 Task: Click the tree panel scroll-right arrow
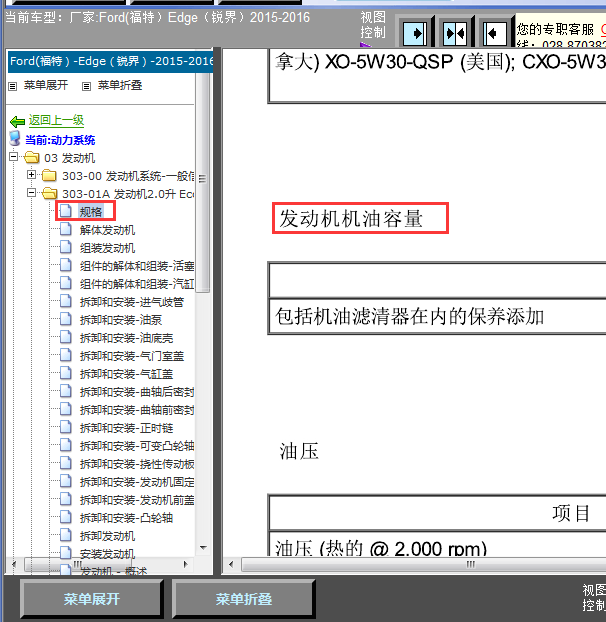tap(185, 564)
